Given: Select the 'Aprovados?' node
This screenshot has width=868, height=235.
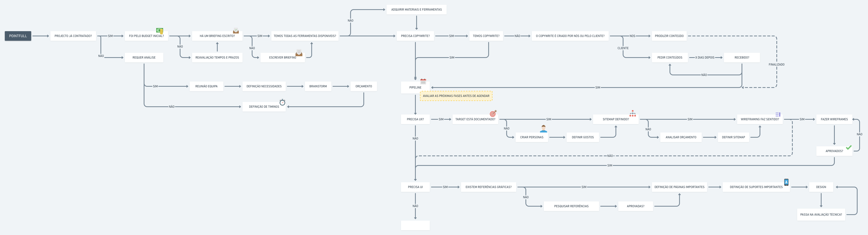Looking at the screenshot, I should pos(834,151).
